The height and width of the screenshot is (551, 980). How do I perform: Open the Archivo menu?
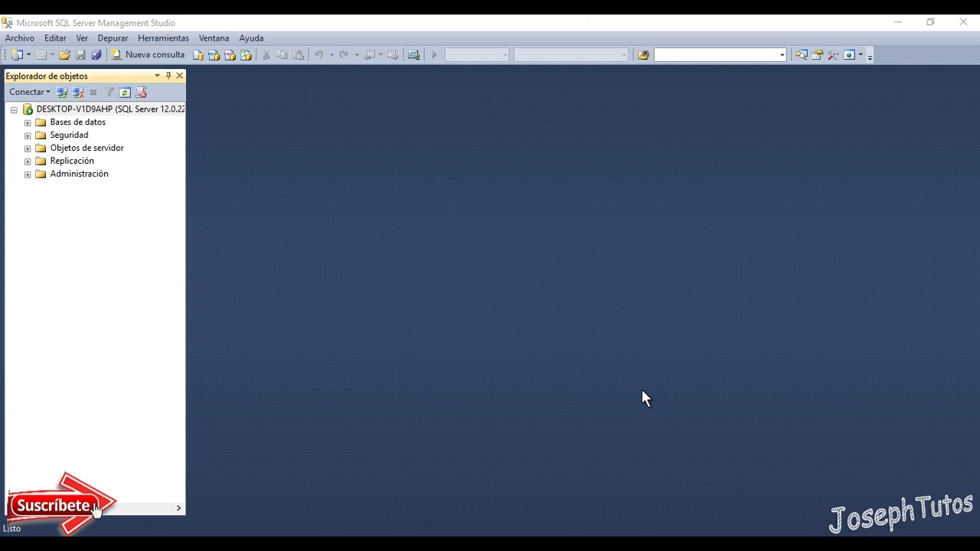(20, 38)
